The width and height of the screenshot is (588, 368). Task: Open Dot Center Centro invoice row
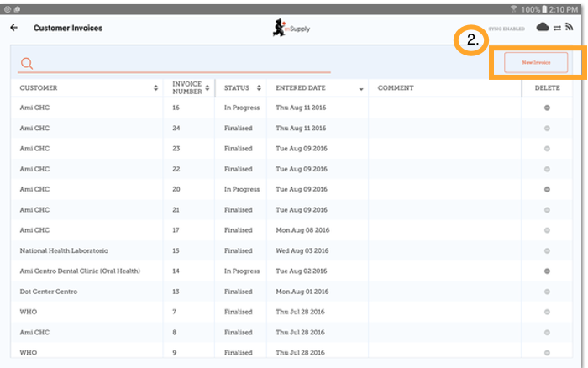click(49, 292)
